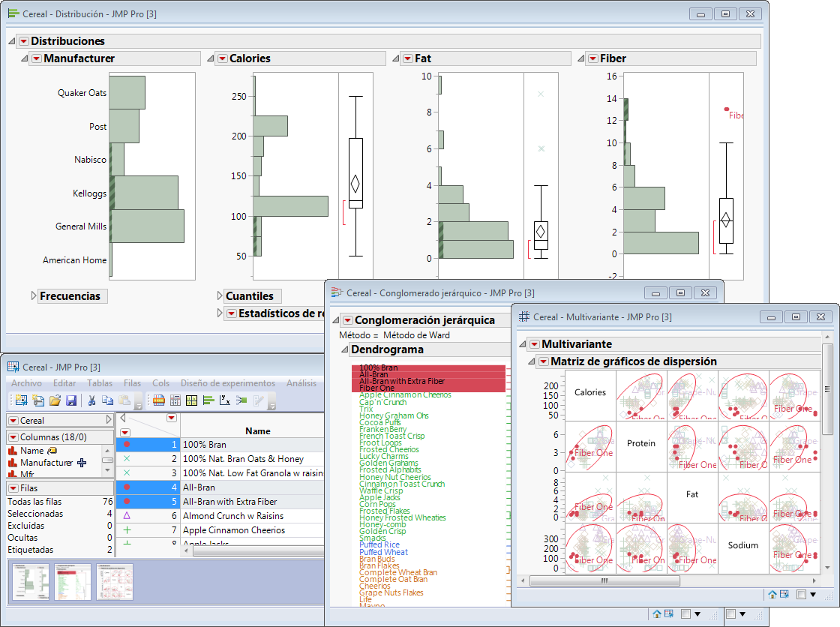Toggle the rightmost status bar checkbox of Distribución window
Screen dimensions: 840x627
730,613
